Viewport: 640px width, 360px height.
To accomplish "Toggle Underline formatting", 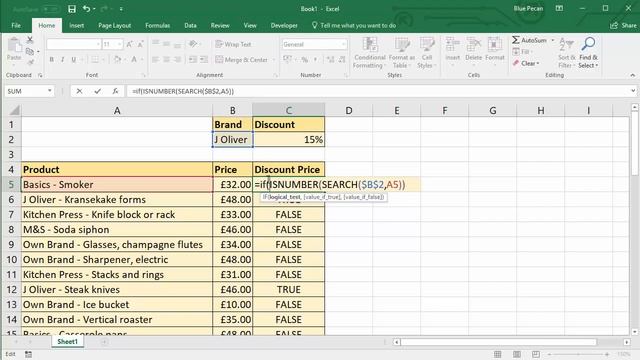I will point(74,60).
